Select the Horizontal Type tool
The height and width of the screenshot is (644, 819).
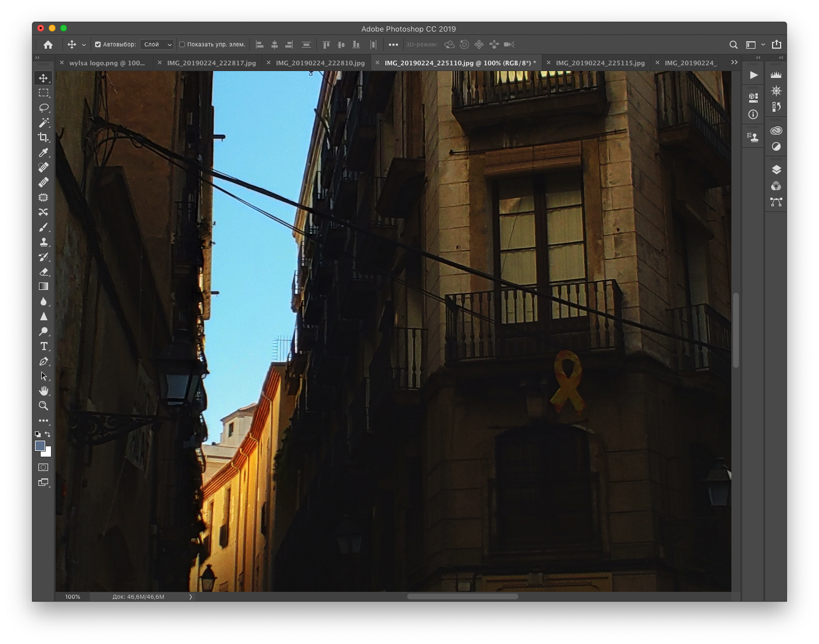click(x=44, y=346)
